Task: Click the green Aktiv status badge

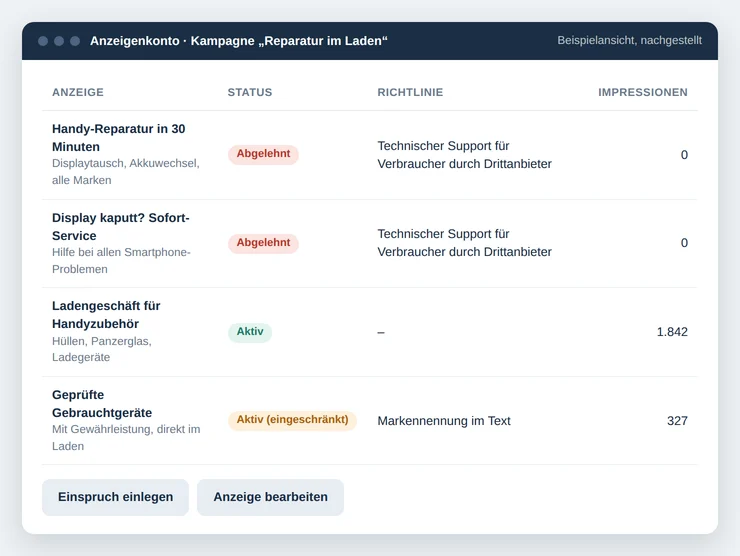Action: pos(250,332)
